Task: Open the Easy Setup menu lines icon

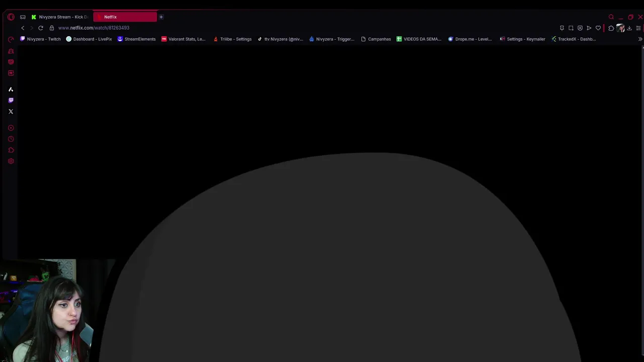Action: click(638, 28)
